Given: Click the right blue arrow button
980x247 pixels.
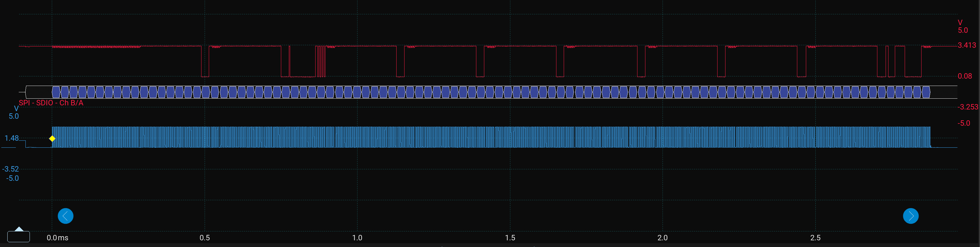Looking at the screenshot, I should point(911,216).
